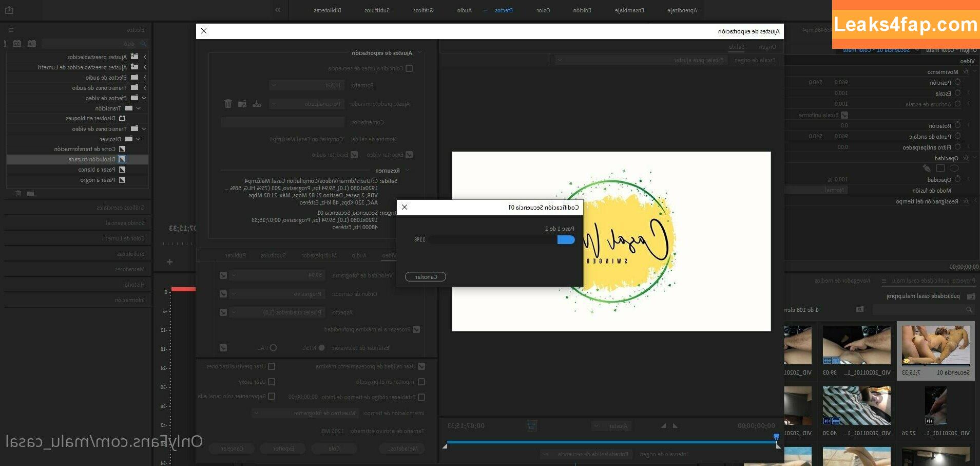Expand the Efectos de audio folder
Image resolution: width=980 pixels, height=466 pixels.
pyautogui.click(x=145, y=78)
